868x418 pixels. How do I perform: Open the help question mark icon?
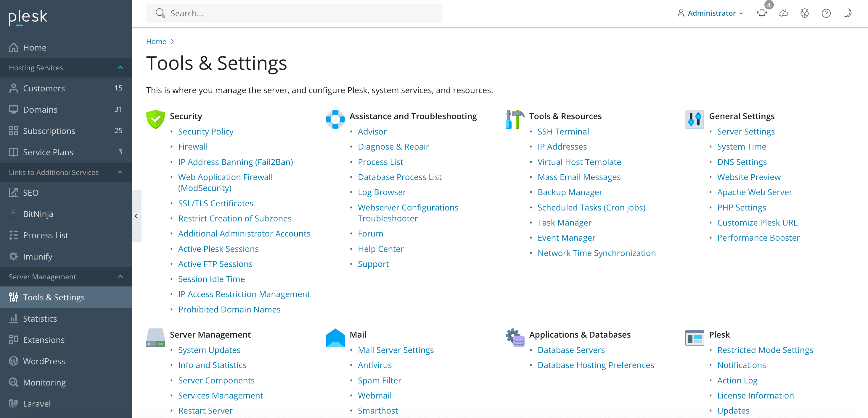point(826,13)
